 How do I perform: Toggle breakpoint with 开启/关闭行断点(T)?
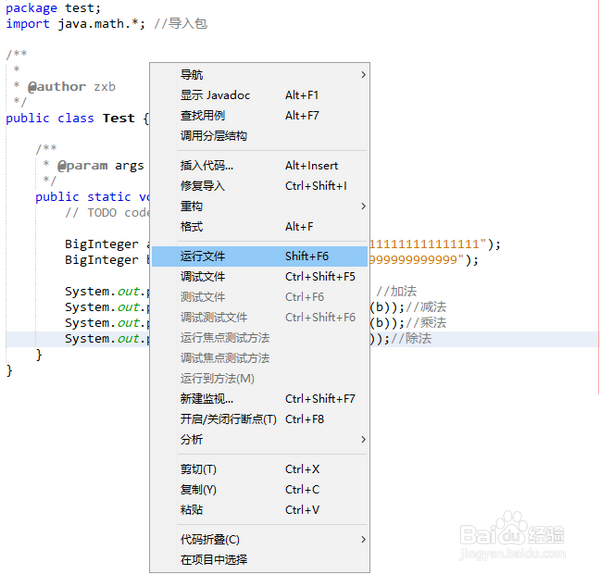pos(260,419)
